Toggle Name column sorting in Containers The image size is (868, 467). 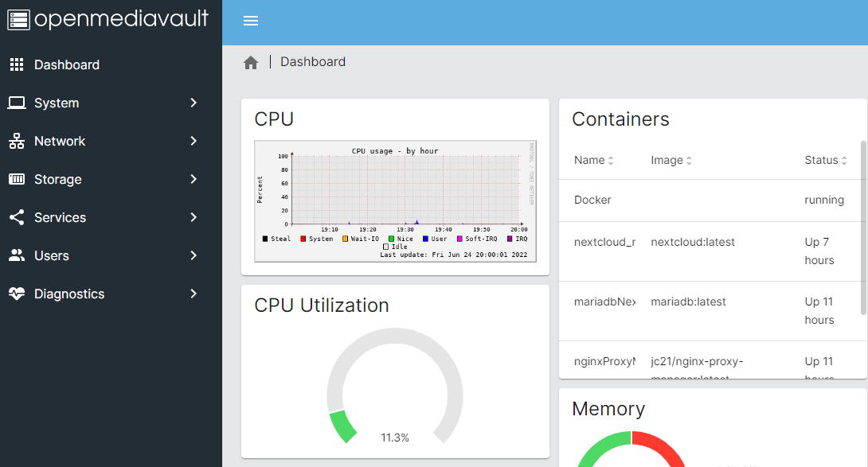point(592,160)
